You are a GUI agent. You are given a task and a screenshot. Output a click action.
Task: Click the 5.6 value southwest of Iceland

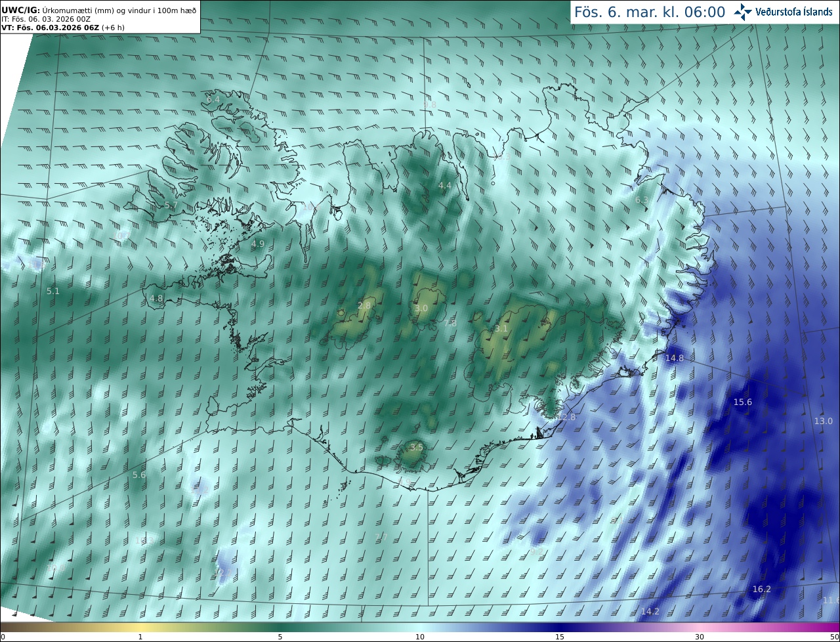(139, 475)
